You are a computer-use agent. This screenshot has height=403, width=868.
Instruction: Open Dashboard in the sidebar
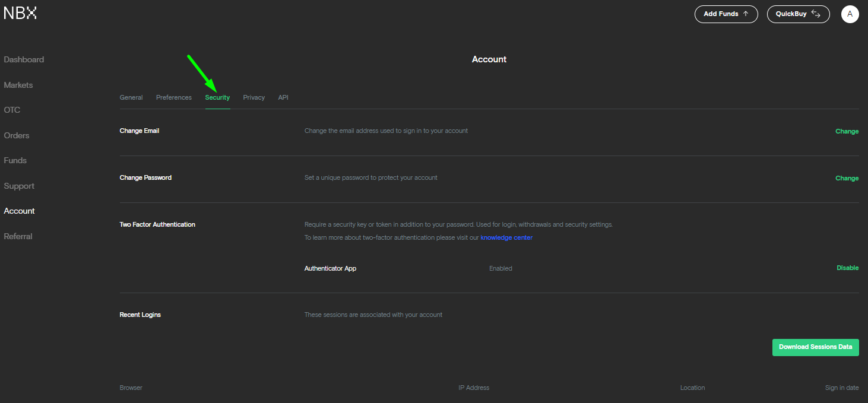(24, 60)
